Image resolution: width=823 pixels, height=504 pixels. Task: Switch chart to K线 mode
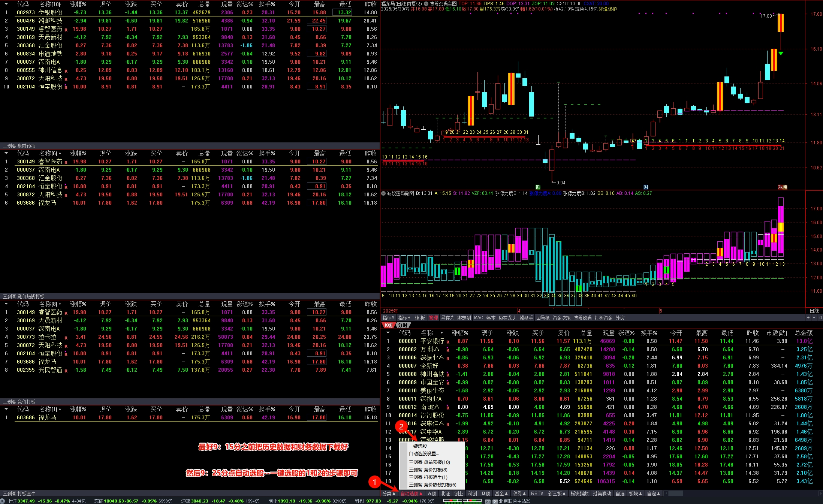coord(388,325)
